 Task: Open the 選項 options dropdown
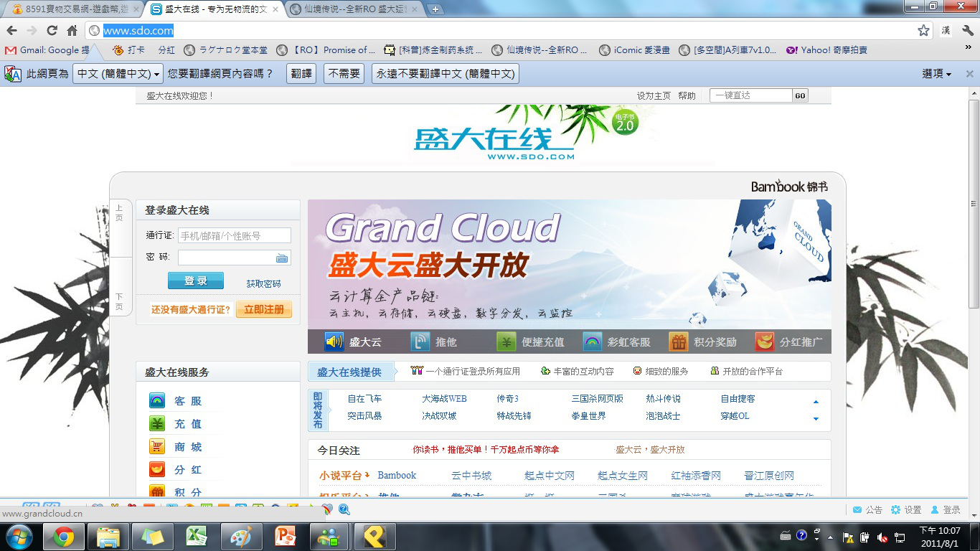(x=936, y=74)
